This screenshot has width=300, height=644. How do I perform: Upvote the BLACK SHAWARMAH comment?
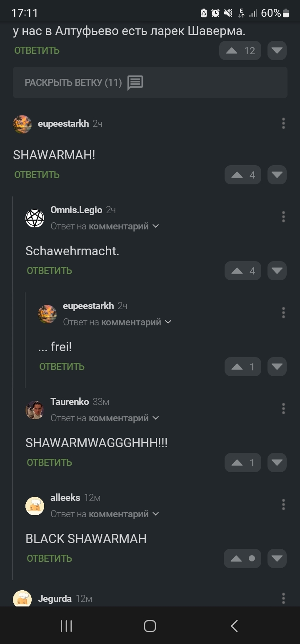point(243,558)
